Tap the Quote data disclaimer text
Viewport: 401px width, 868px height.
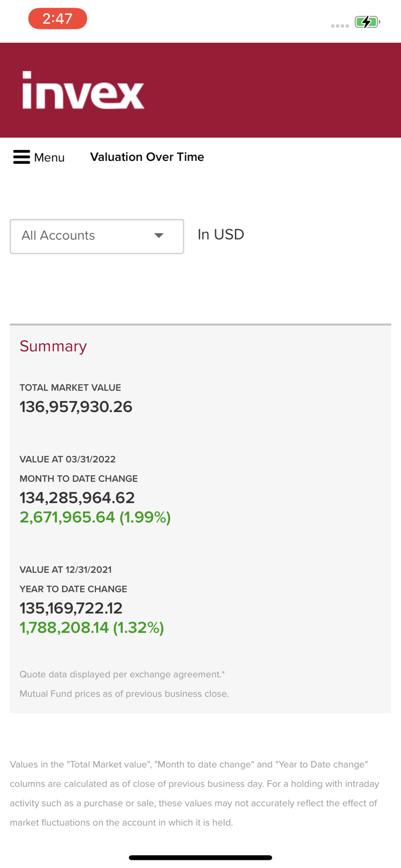point(123,674)
